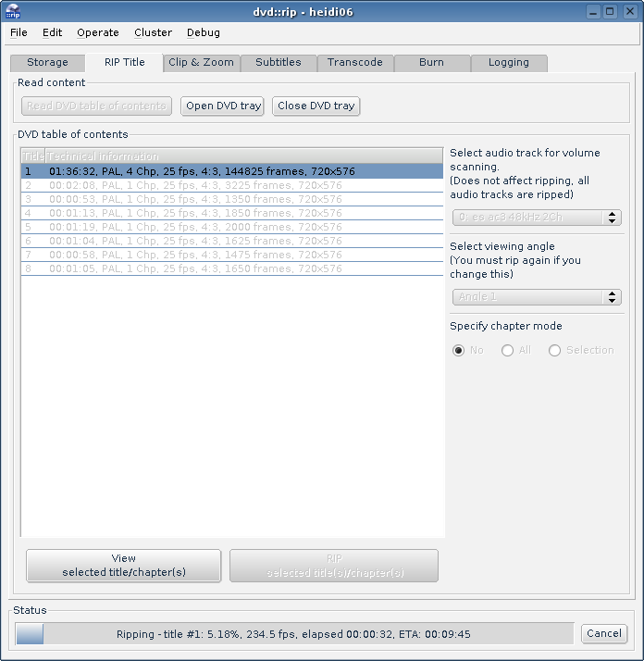
Task: Switch to the Logging tab
Action: (509, 62)
